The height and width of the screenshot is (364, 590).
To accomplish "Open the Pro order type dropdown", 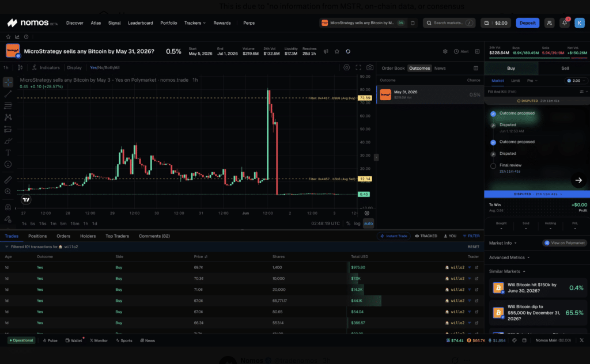I will (x=532, y=81).
